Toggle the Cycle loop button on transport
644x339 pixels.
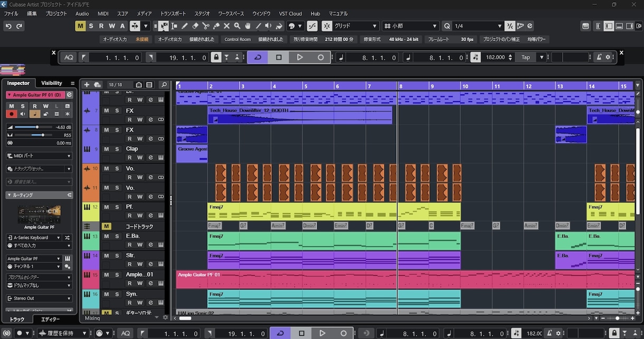tap(258, 57)
